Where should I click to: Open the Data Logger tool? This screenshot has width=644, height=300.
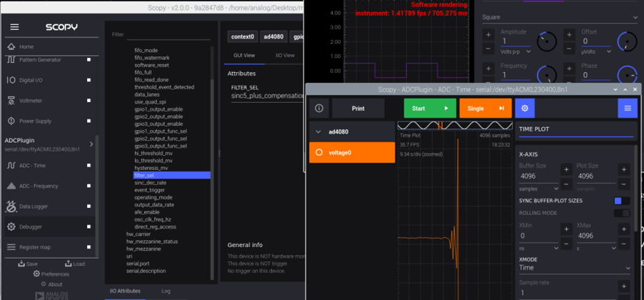34,206
